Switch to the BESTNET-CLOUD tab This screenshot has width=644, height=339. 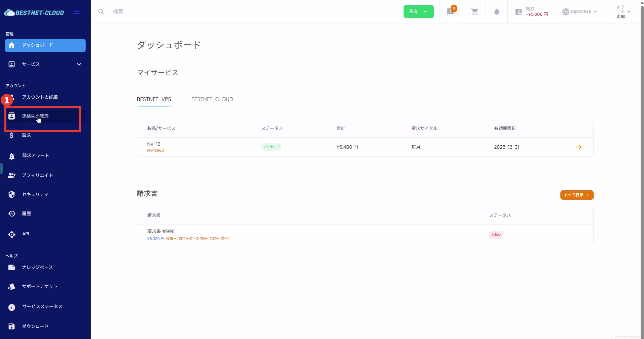212,99
